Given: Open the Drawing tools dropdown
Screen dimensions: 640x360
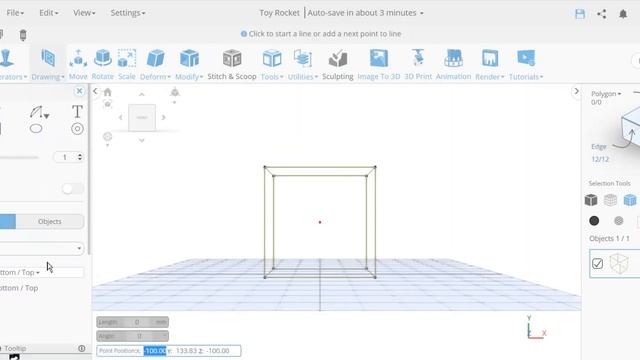Looking at the screenshot, I should 48,64.
